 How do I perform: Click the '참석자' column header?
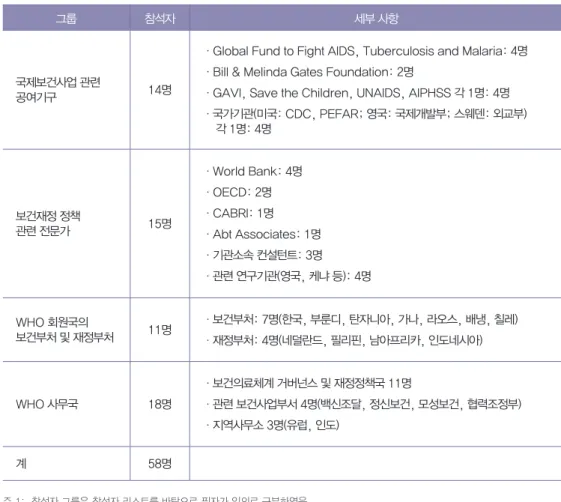point(160,18)
